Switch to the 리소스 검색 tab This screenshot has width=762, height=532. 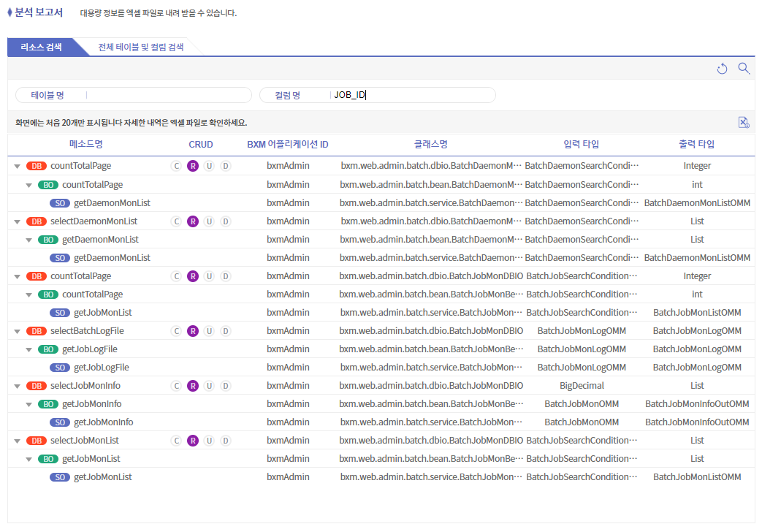(x=42, y=47)
